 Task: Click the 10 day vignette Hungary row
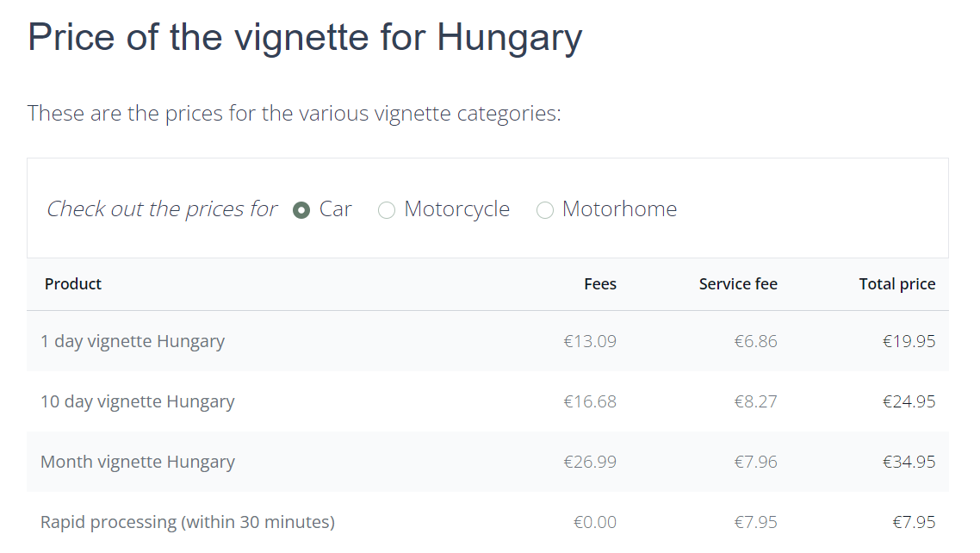pyautogui.click(x=137, y=401)
